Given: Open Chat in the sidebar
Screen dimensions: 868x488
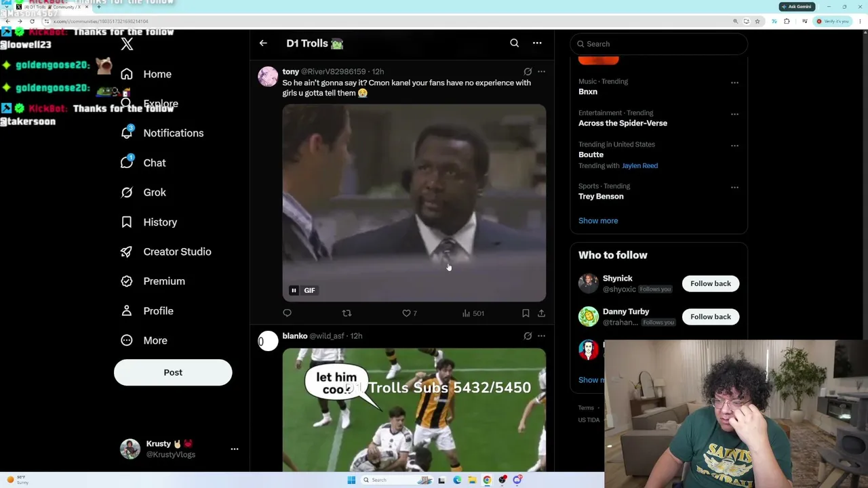Looking at the screenshot, I should coord(143,163).
